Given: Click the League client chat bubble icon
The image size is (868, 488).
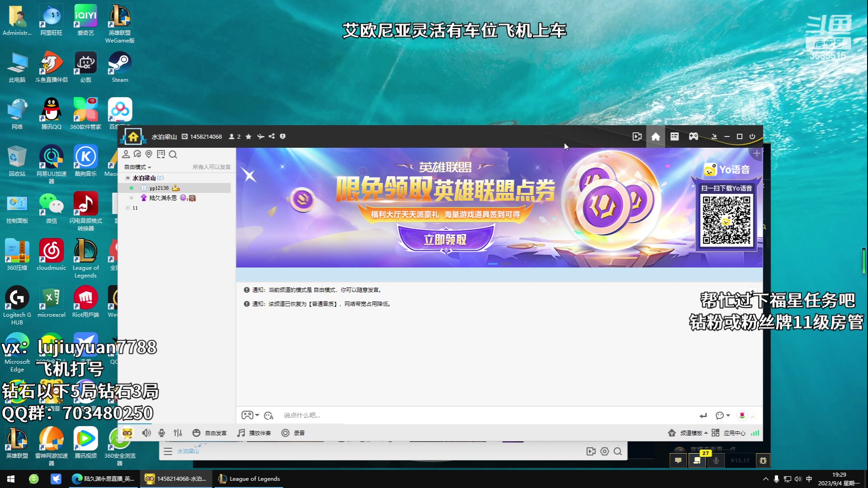Looking at the screenshot, I should click(678, 460).
